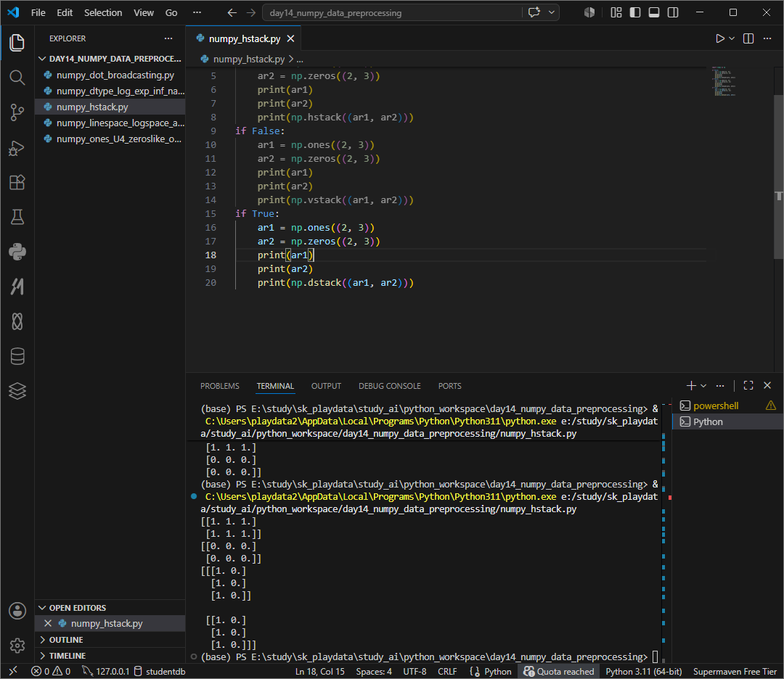The height and width of the screenshot is (679, 784).
Task: Show more menu items ellipsis
Action: (197, 12)
